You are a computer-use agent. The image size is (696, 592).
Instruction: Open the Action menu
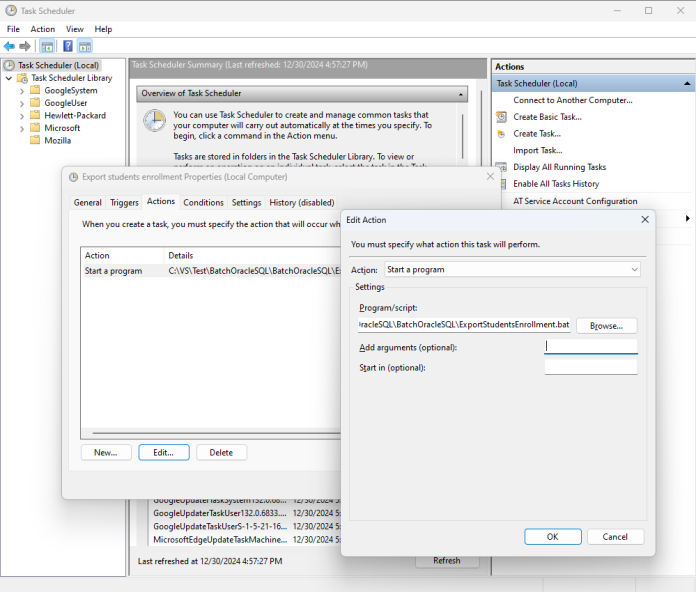click(42, 29)
